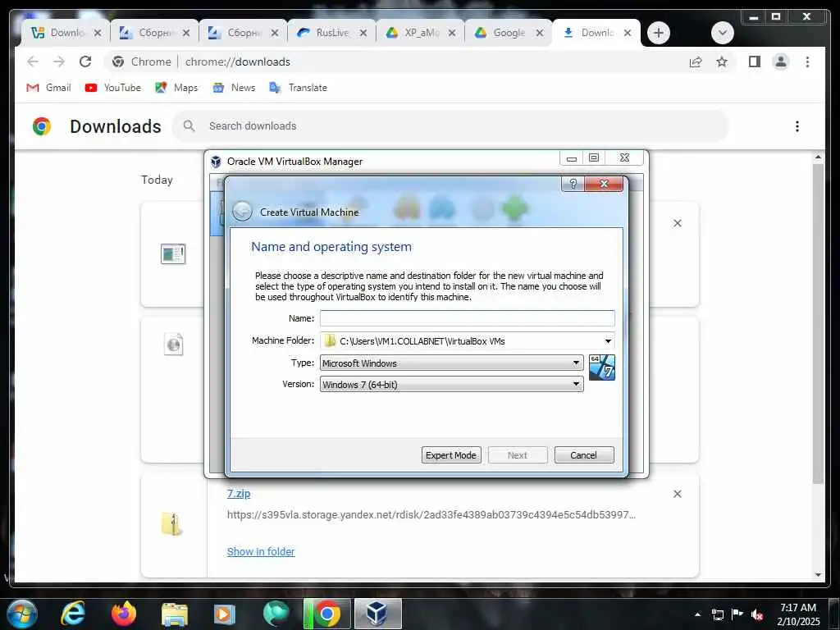The image size is (840, 630).
Task: Click the Action Center flag tray icon
Action: pos(737,614)
